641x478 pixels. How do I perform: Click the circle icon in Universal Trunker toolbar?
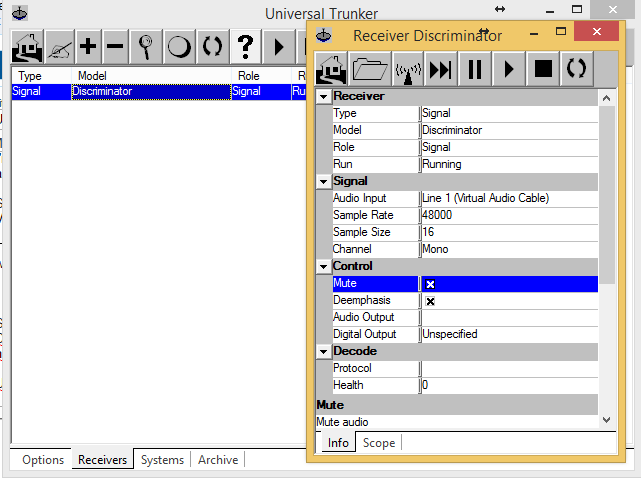pos(179,47)
